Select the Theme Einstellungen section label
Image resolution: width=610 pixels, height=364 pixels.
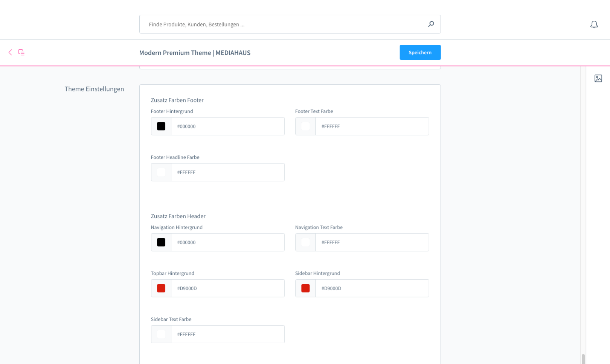(x=94, y=89)
